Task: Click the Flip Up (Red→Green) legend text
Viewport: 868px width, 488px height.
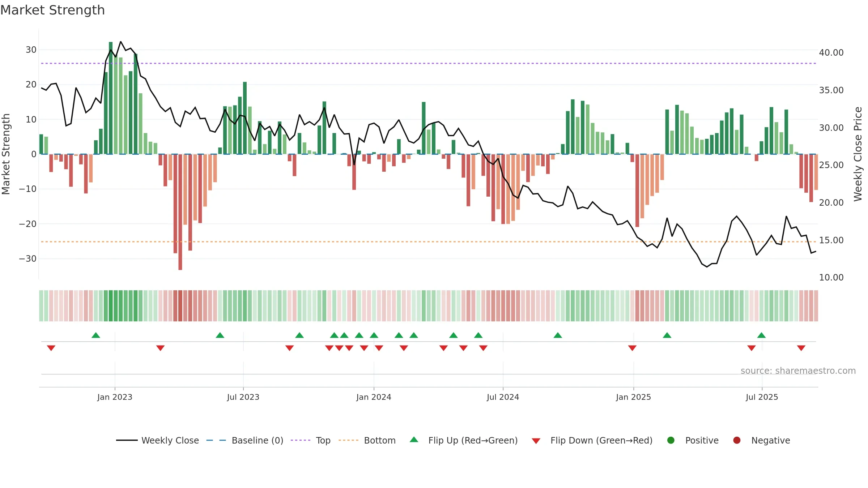Action: [x=473, y=440]
